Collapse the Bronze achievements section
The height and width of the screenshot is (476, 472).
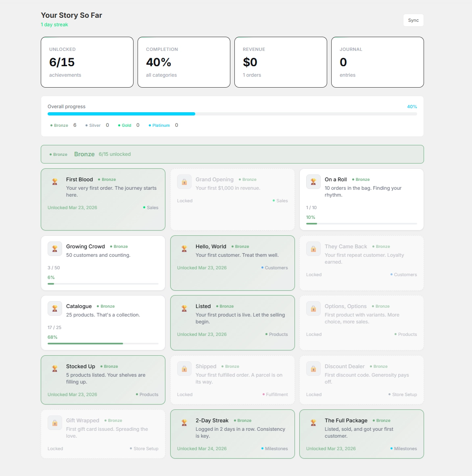click(x=232, y=154)
